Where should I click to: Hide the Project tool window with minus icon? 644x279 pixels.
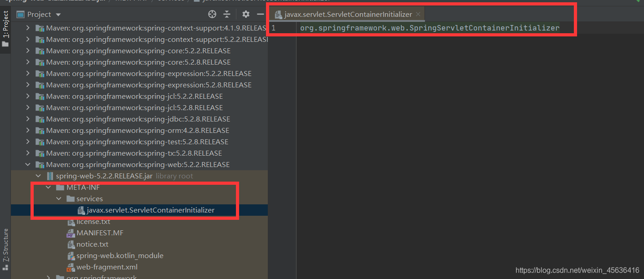tap(260, 14)
